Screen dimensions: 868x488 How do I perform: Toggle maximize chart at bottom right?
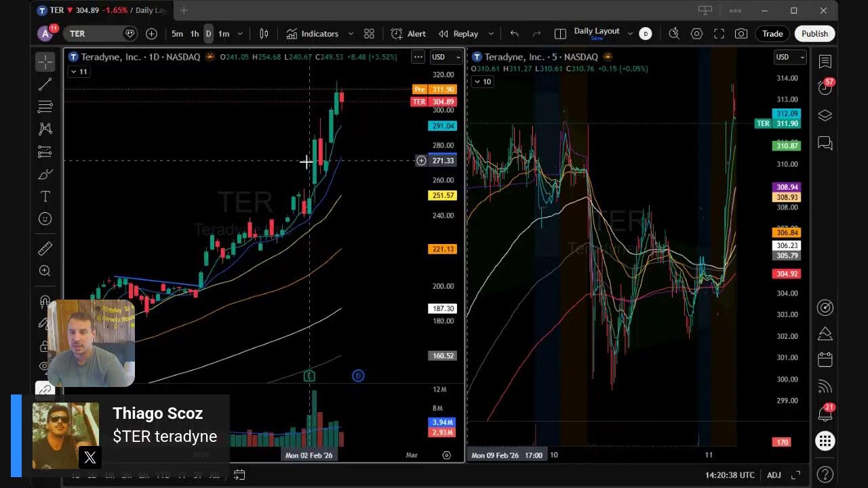tap(796, 475)
